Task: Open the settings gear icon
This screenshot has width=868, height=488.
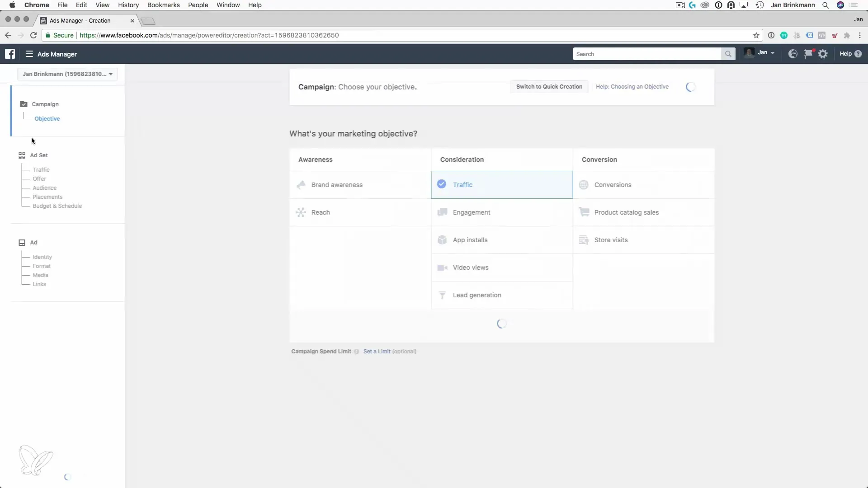Action: pos(823,54)
